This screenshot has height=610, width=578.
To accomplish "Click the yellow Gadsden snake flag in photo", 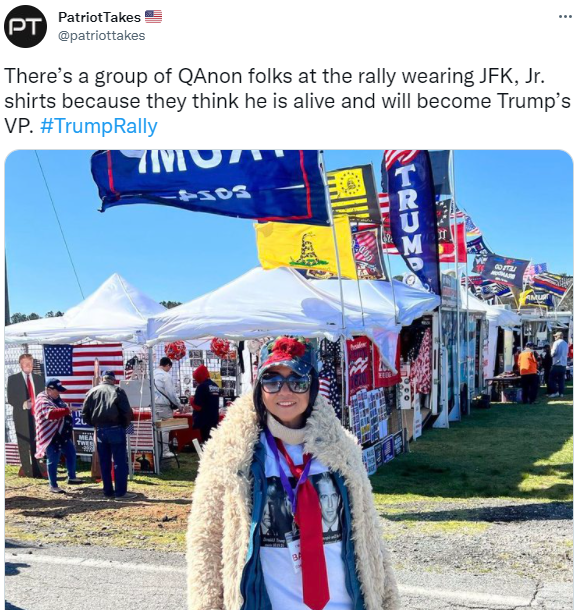I will [x=305, y=248].
